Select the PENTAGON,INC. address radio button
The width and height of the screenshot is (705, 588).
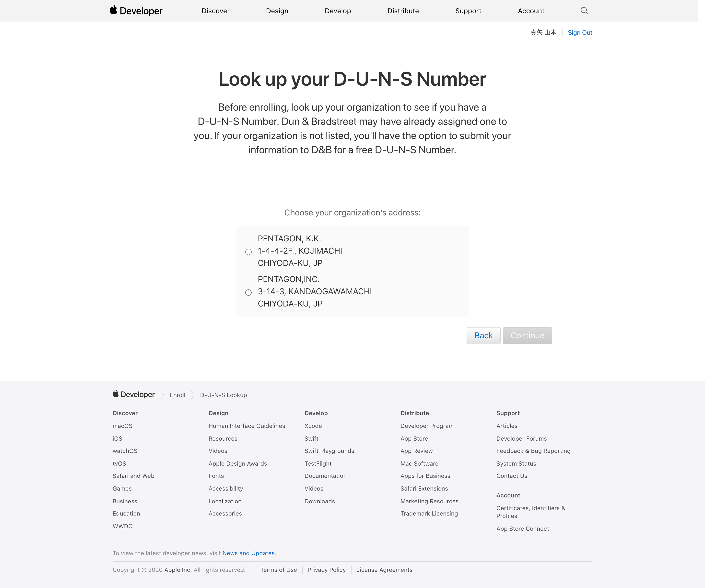(248, 293)
